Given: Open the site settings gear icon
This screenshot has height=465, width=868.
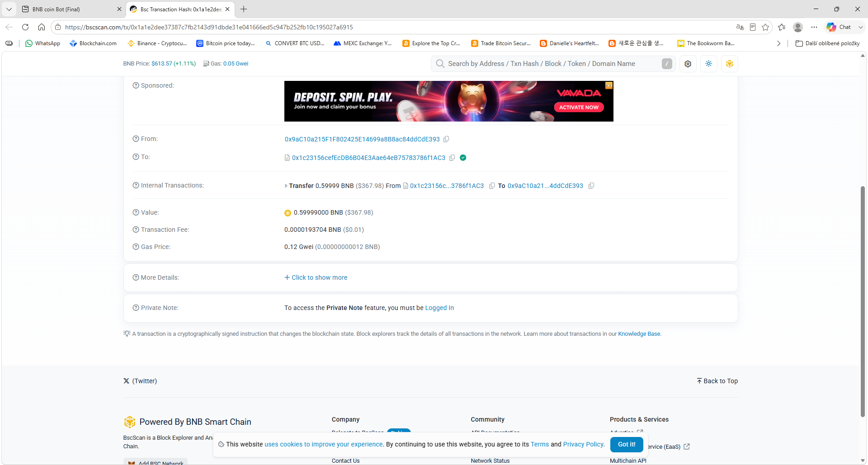Looking at the screenshot, I should 688,64.
